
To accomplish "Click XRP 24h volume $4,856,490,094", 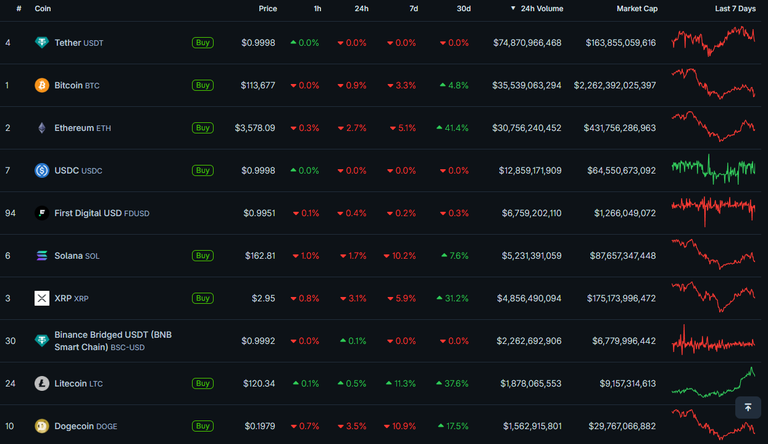I will [529, 298].
